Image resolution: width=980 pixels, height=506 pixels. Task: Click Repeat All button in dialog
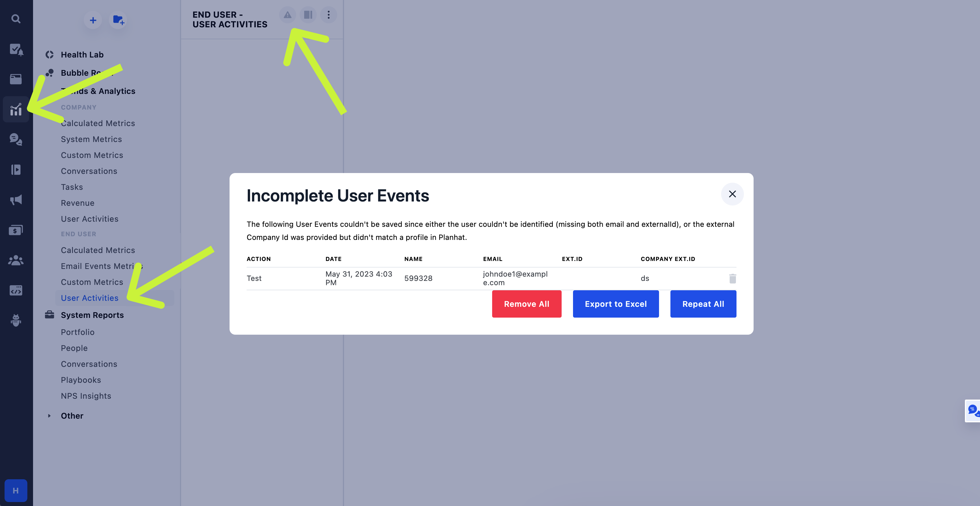(703, 303)
